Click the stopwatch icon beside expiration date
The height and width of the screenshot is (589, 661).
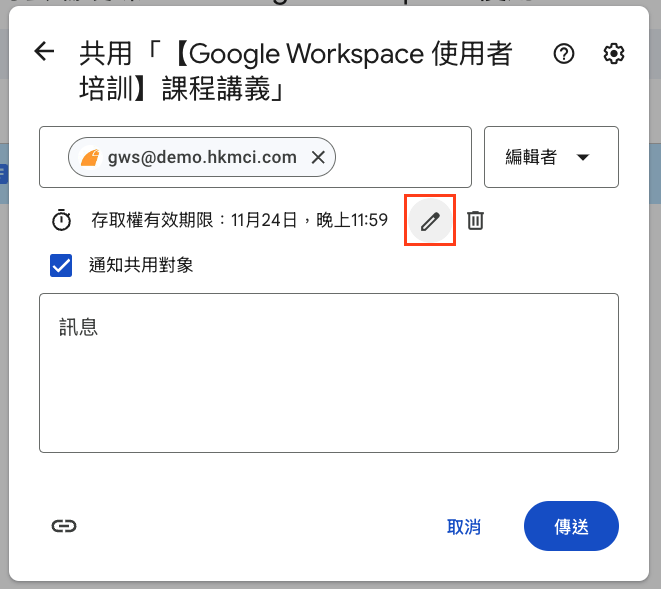[x=62, y=220]
